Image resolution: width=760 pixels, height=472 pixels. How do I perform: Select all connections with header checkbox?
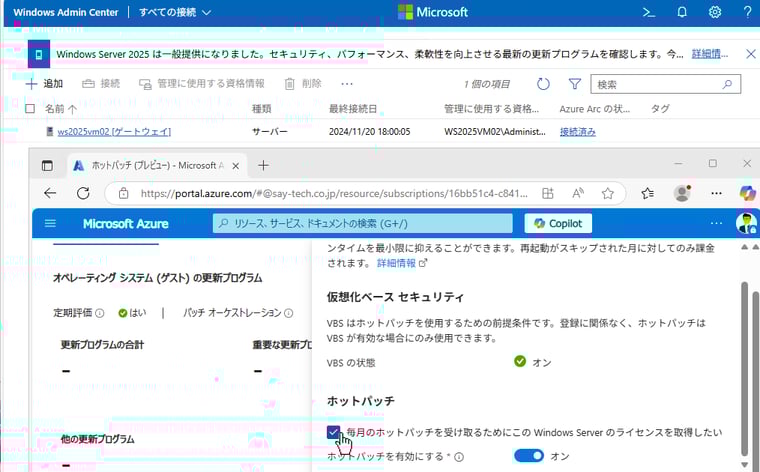click(30, 108)
